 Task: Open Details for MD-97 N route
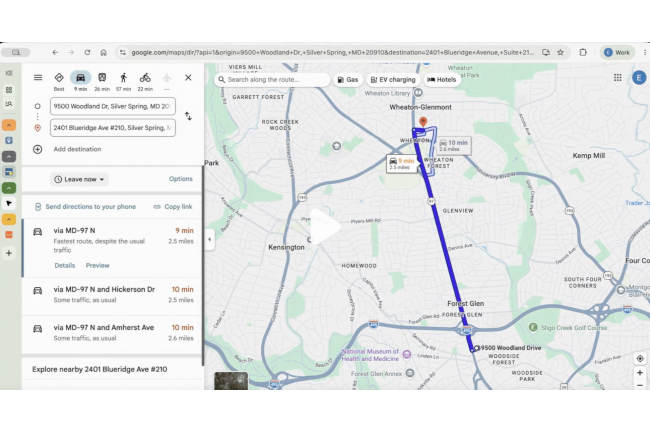point(65,266)
